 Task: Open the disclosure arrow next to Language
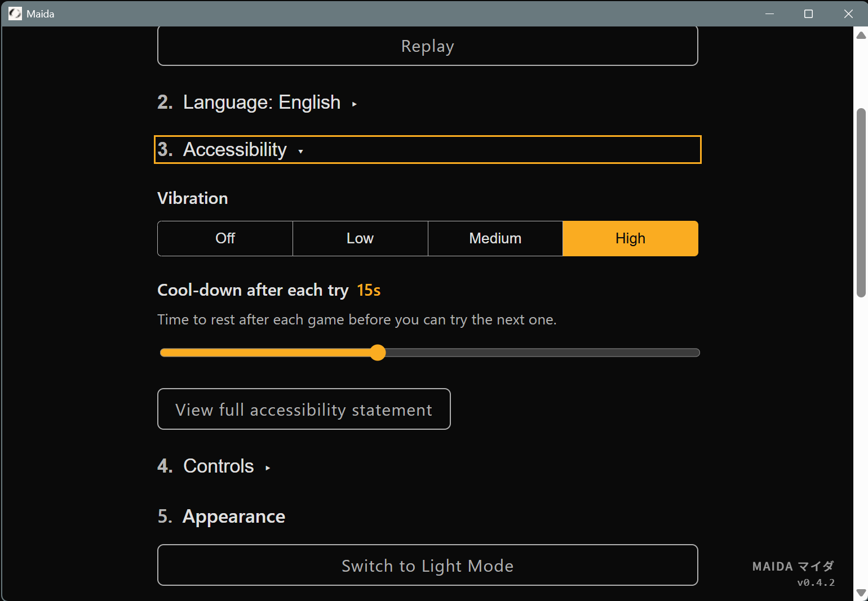pyautogui.click(x=355, y=104)
